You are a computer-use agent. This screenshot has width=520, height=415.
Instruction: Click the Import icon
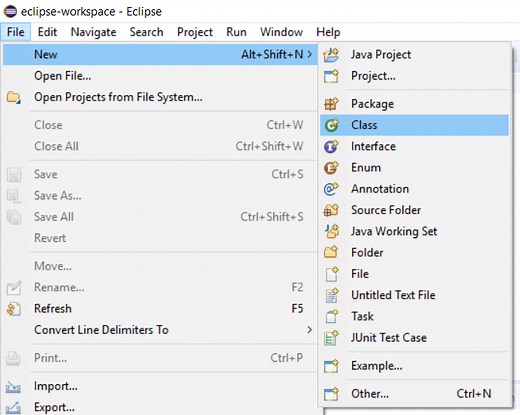pos(13,387)
